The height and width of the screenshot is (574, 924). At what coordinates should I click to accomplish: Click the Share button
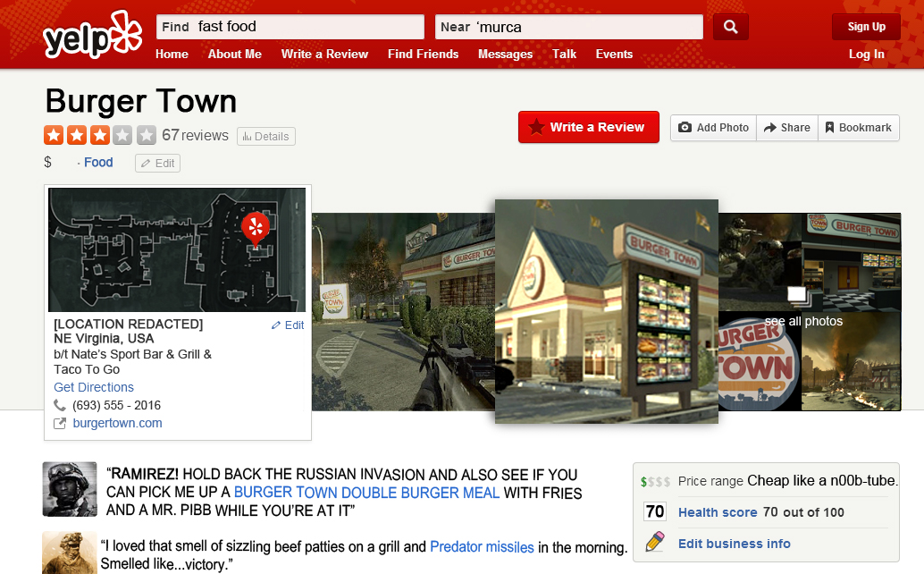coord(787,127)
